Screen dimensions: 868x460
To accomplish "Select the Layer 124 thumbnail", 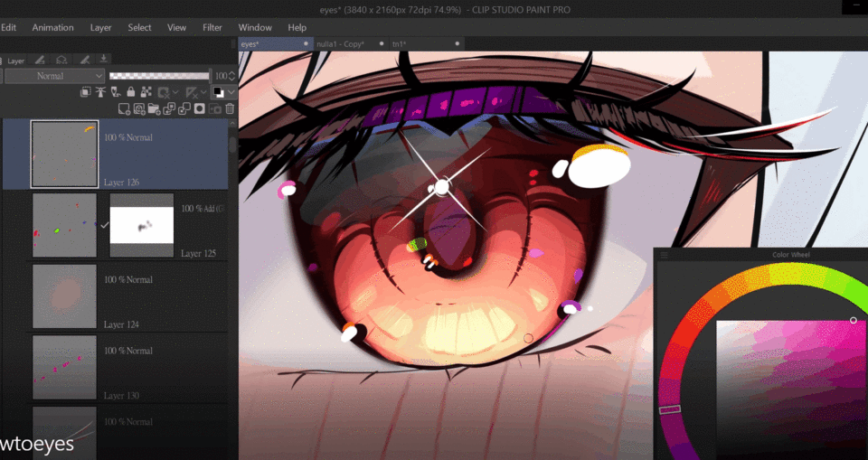I will pyautogui.click(x=64, y=296).
